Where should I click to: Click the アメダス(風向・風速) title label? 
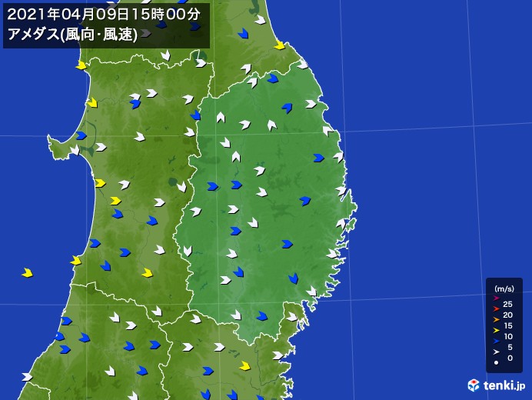72,35
